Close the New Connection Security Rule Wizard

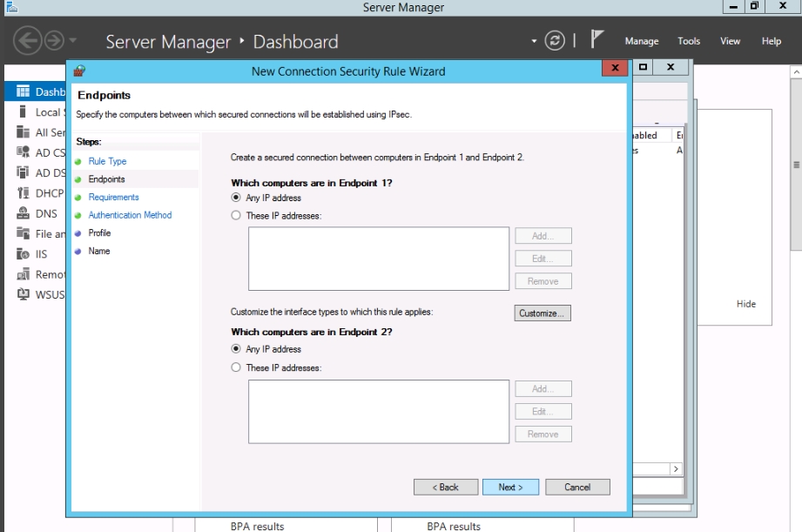pos(615,68)
